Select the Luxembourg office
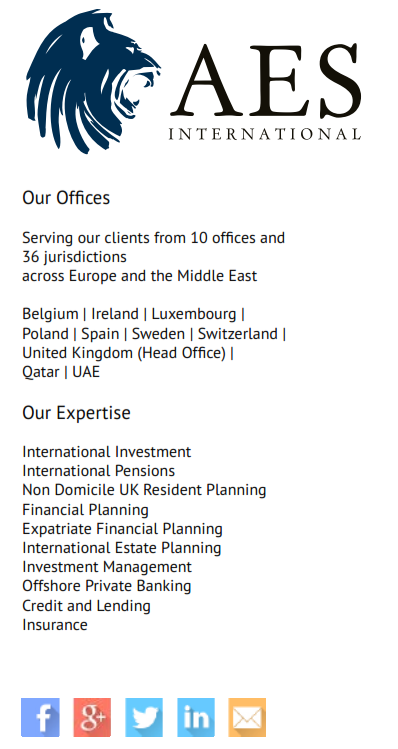Viewport: 398px width, 749px height. [194, 314]
